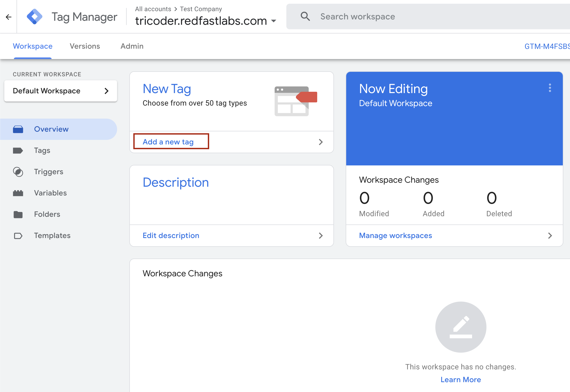The height and width of the screenshot is (392, 570).
Task: Click the Edit description link
Action: (171, 236)
